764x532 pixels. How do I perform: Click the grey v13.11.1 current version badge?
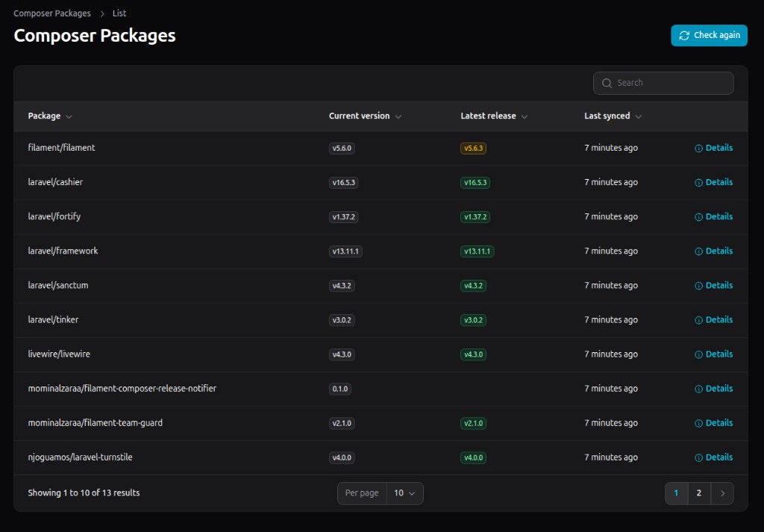tap(345, 251)
